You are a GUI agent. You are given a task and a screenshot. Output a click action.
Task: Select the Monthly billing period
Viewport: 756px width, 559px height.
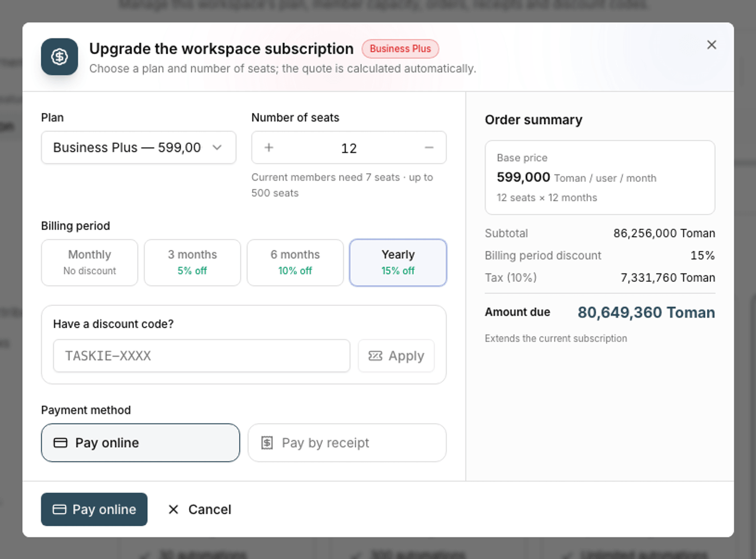click(90, 263)
